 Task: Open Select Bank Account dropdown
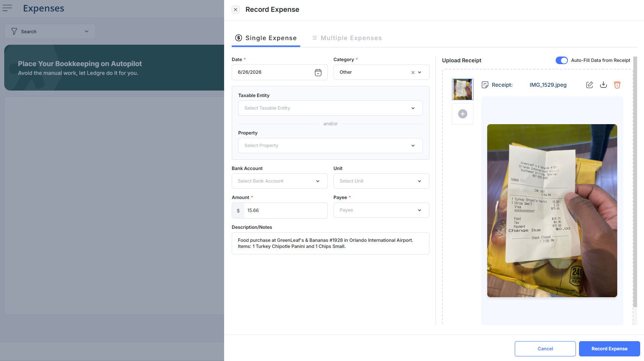point(280,181)
